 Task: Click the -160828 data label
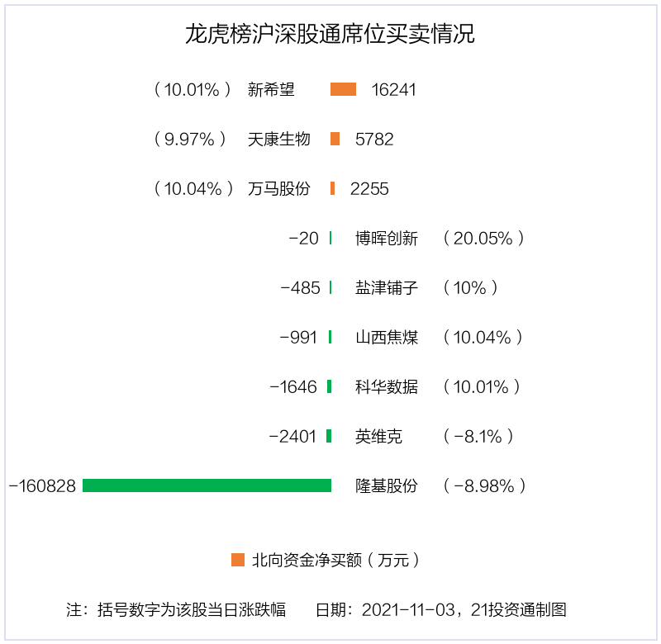coord(42,486)
